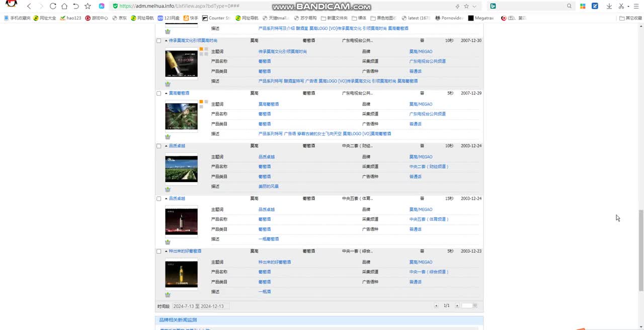Click the lightning speed mode icon
The width and height of the screenshot is (644, 330).
[x=457, y=6]
